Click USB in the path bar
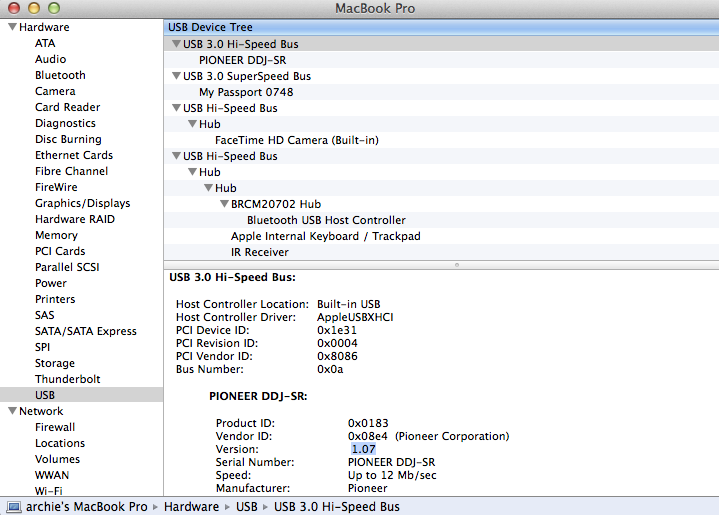The width and height of the screenshot is (719, 515). tap(246, 507)
